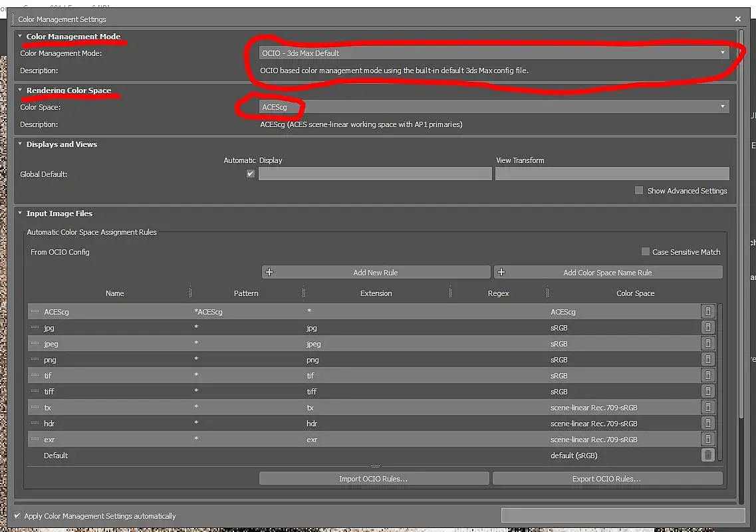Collapse the Color Management Mode section

click(20, 36)
